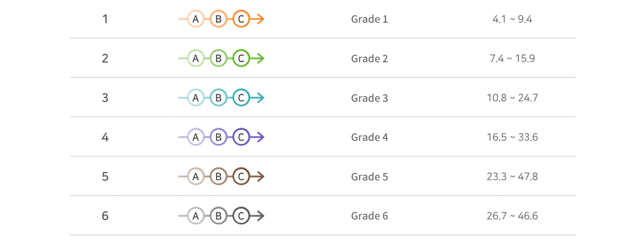Image resolution: width=644 pixels, height=241 pixels.
Task: Click the brown C circle in row 5
Action: point(241,177)
